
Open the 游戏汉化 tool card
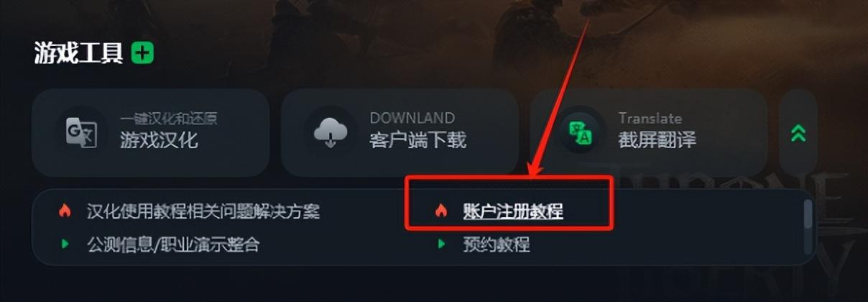coord(151,132)
